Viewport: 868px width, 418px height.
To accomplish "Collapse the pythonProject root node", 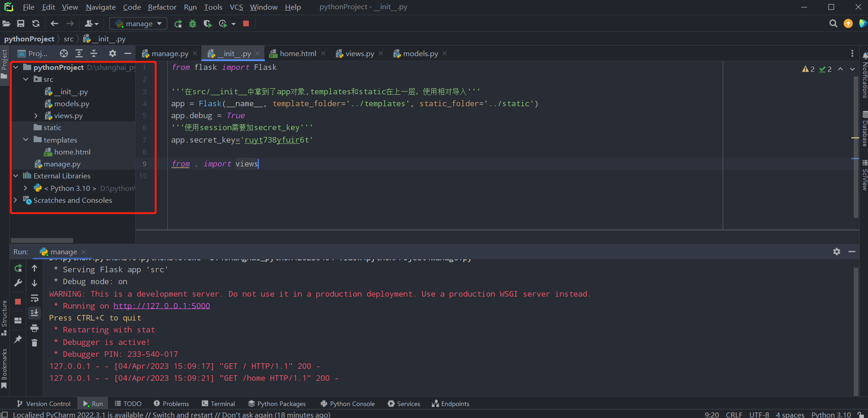I will [16, 67].
